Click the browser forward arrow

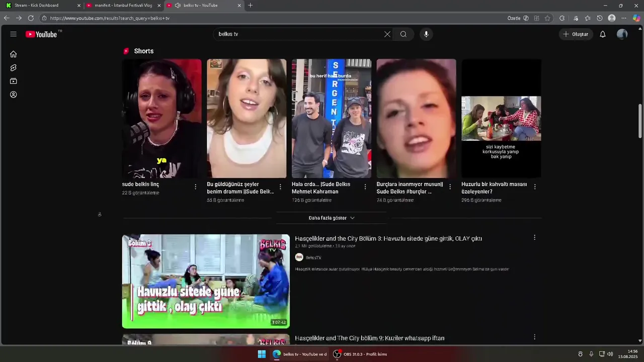pos(19,18)
